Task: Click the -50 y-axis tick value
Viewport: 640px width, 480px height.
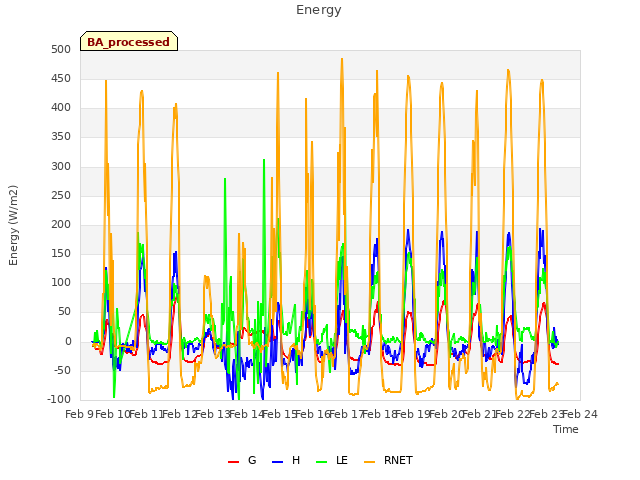Action: click(62, 371)
